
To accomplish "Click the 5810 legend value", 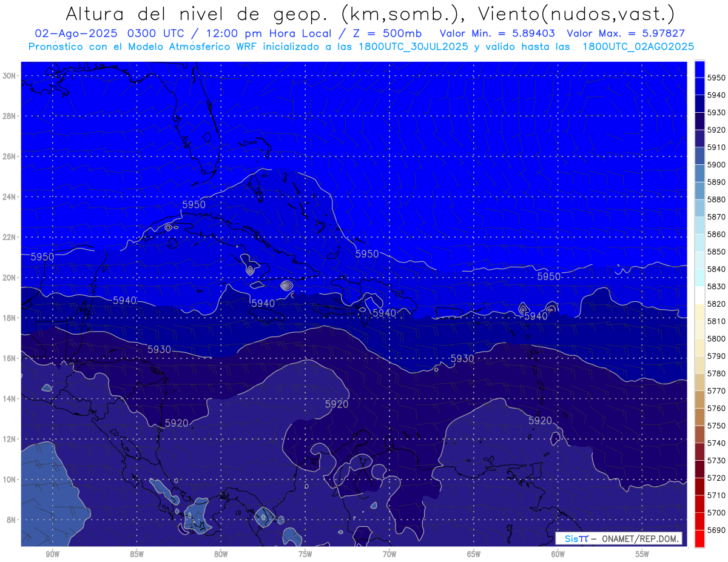I will pyautogui.click(x=716, y=321).
